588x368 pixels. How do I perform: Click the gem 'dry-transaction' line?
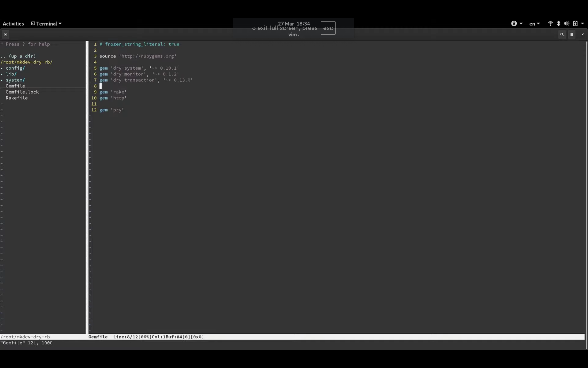[146, 80]
